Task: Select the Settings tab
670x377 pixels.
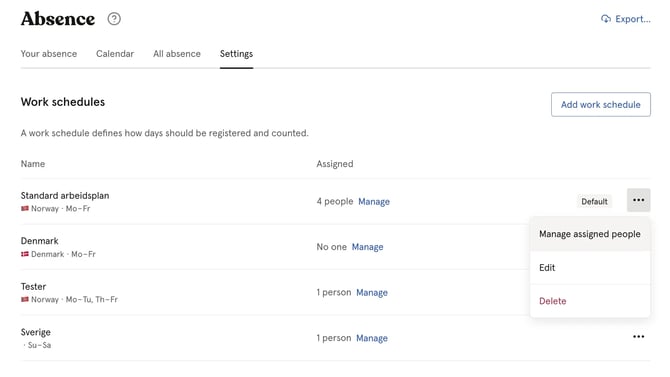Action: point(236,54)
